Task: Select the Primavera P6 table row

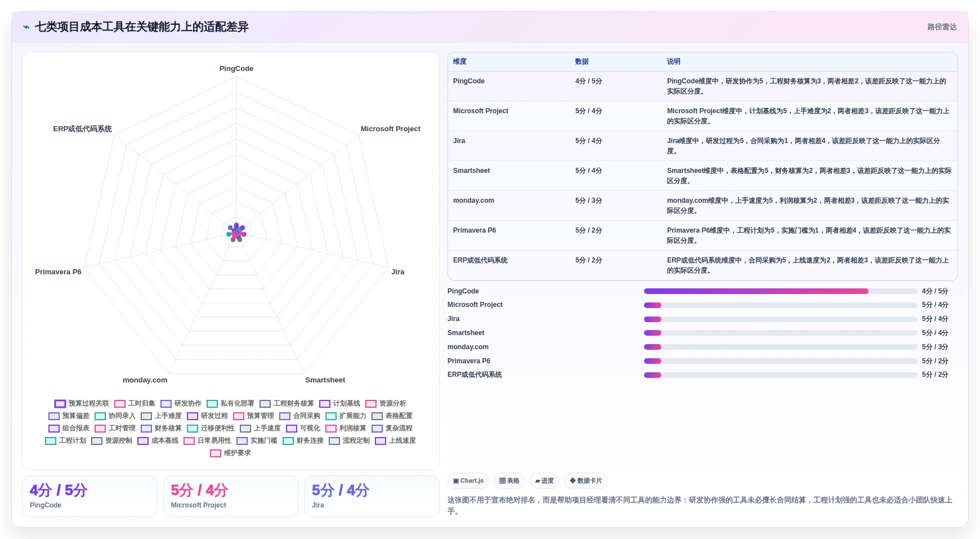Action: coord(702,235)
